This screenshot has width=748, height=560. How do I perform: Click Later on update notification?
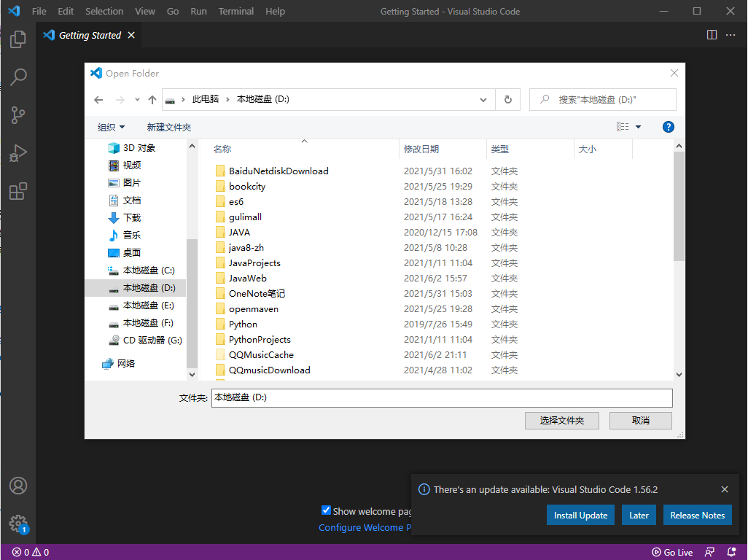click(x=639, y=516)
